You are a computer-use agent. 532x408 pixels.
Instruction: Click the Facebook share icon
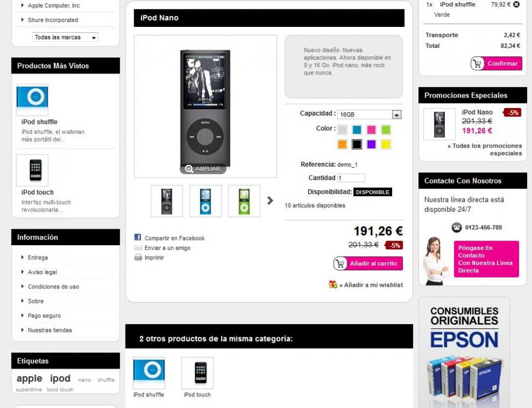tap(138, 237)
